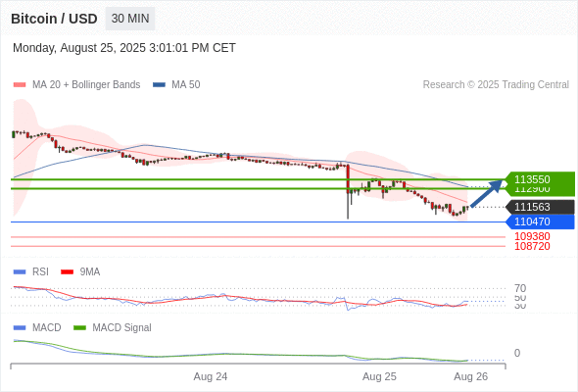
Task: Click the red 108720 support label
Action: coord(532,246)
